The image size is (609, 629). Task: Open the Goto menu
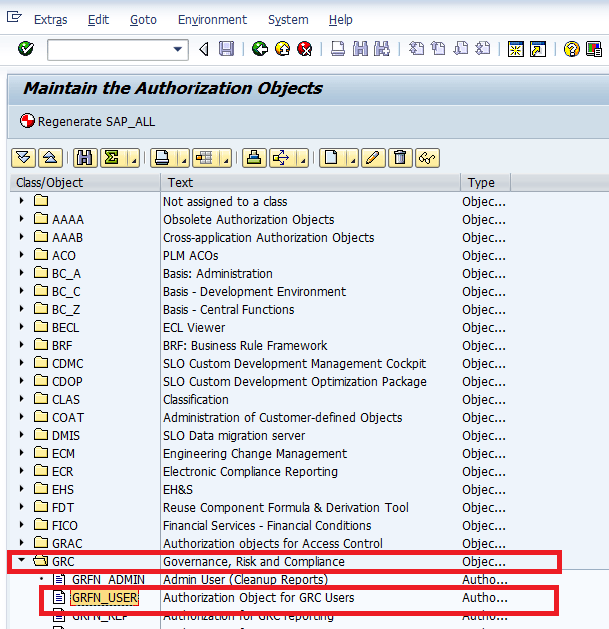coord(143,20)
